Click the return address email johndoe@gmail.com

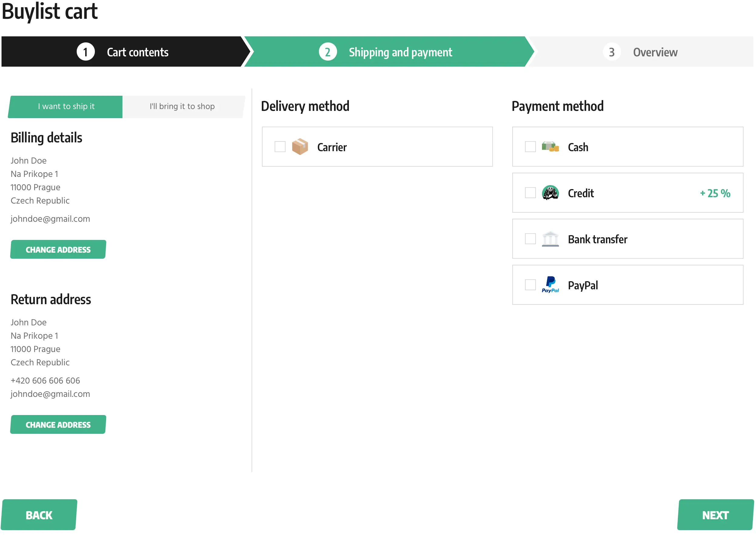coord(50,394)
